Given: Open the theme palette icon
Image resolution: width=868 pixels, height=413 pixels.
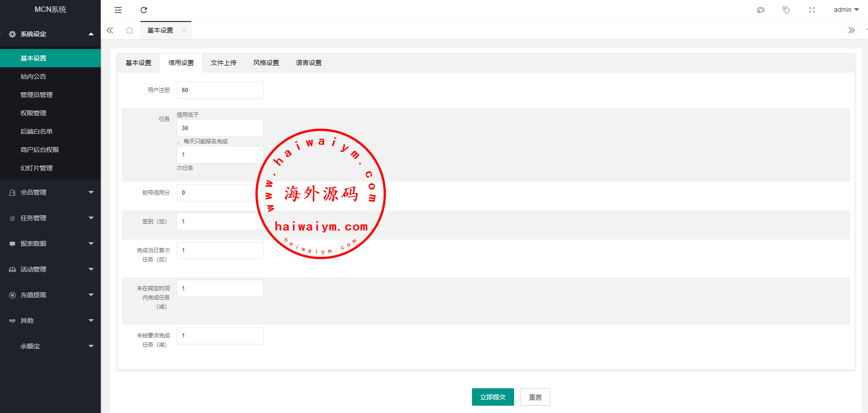Looking at the screenshot, I should pos(761,10).
